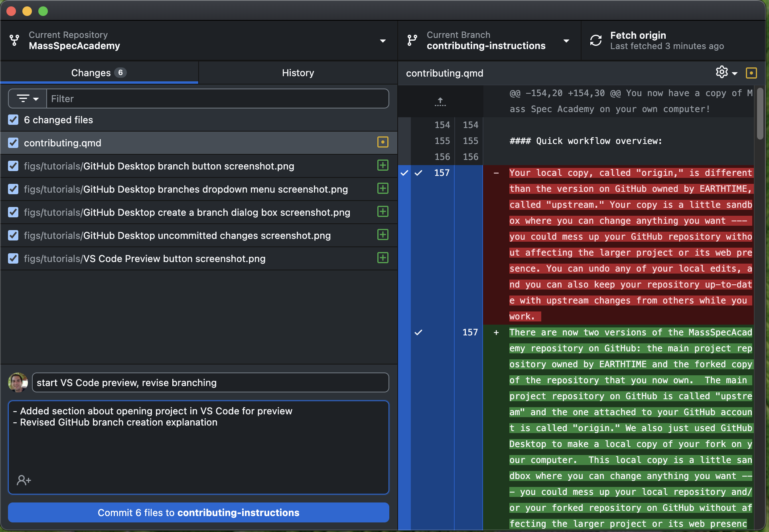Select GitHub Desktop branches dropdown menu screenshot.png file

tap(199, 189)
